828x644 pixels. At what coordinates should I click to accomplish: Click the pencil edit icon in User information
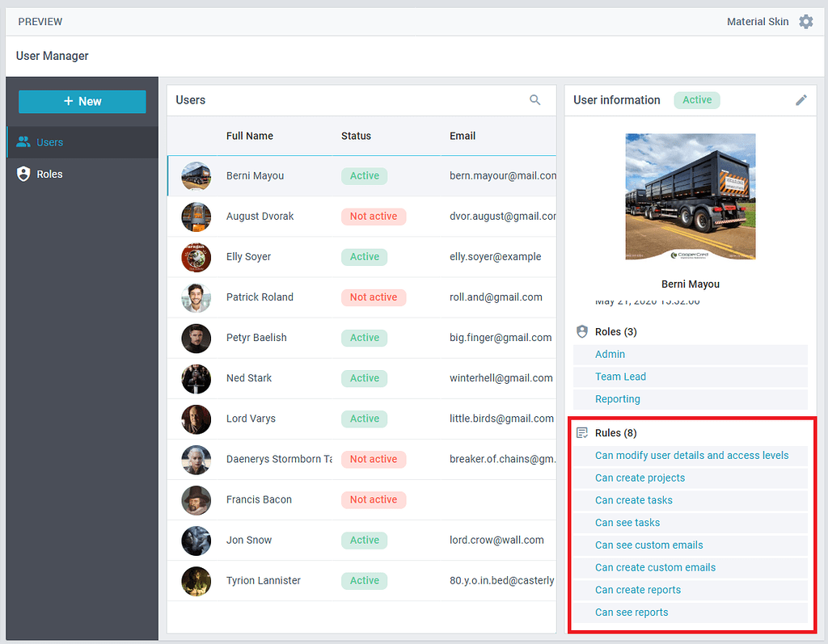pyautogui.click(x=801, y=99)
